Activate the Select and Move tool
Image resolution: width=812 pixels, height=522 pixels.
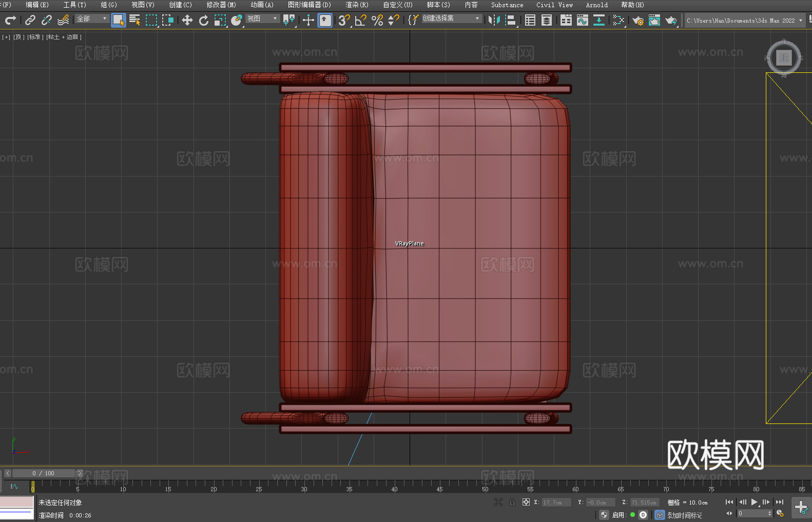(187, 20)
